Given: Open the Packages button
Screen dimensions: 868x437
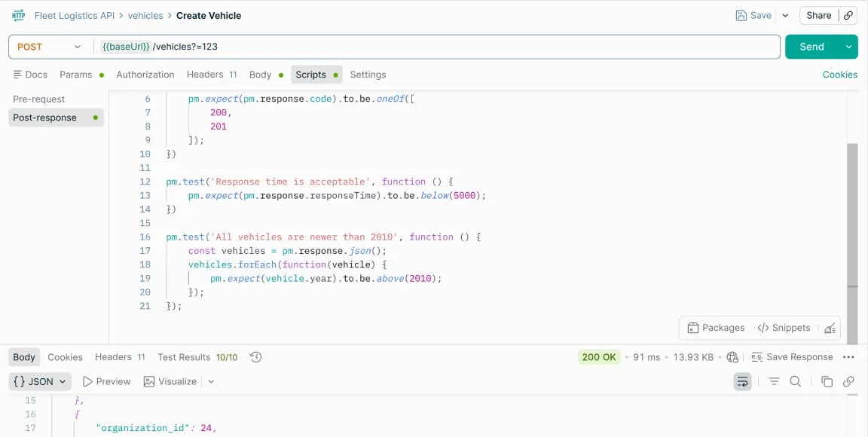Looking at the screenshot, I should pos(716,328).
